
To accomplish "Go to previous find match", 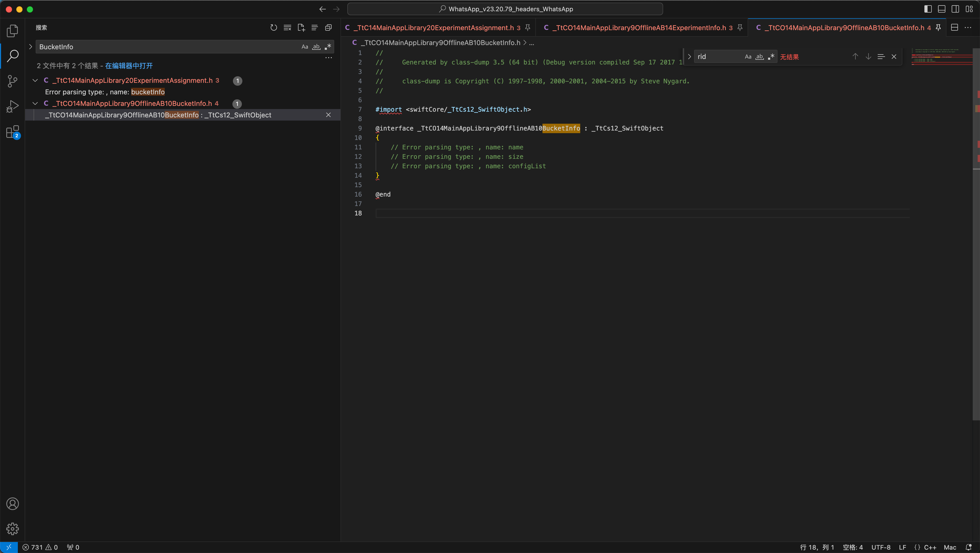I will click(855, 57).
